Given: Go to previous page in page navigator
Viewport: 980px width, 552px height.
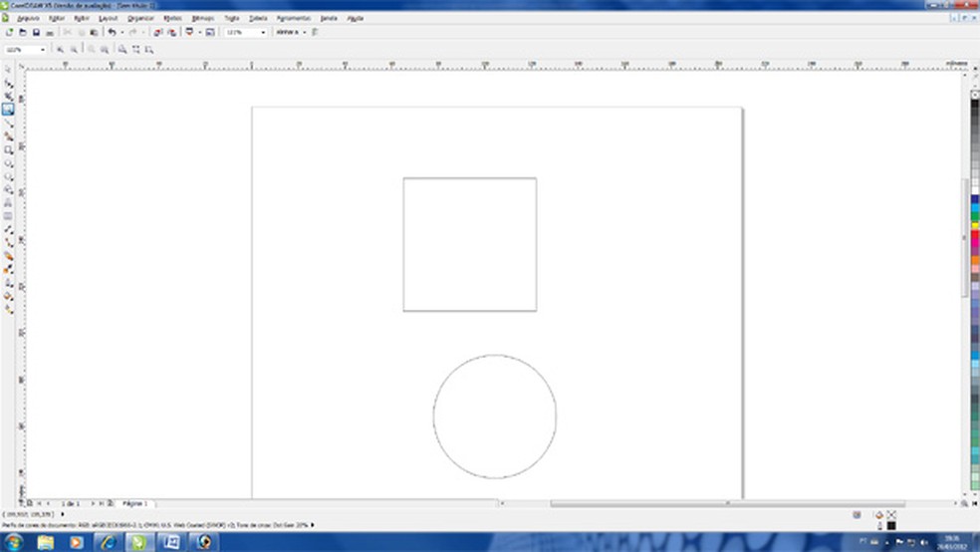Looking at the screenshot, I should pos(48,503).
